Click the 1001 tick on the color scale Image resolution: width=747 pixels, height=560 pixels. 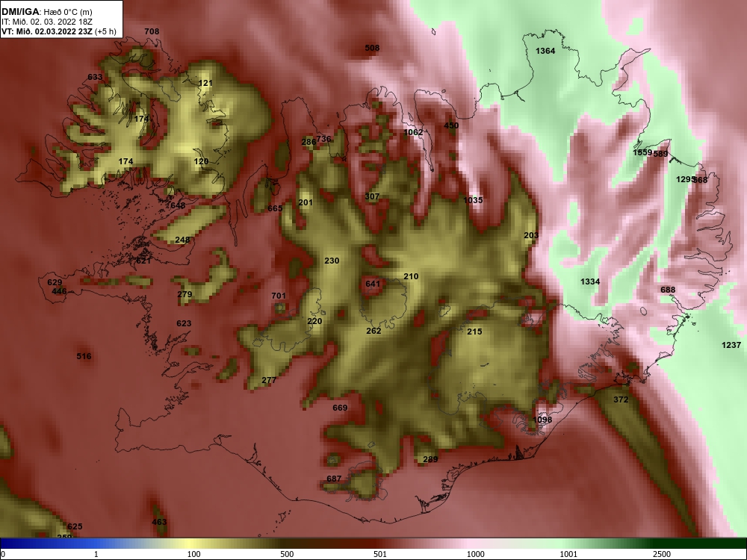[x=568, y=554]
